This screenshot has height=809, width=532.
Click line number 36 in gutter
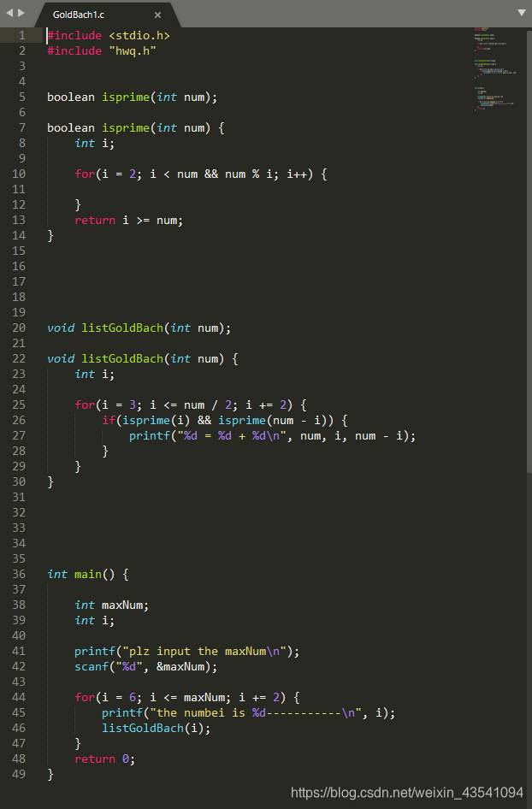click(19, 574)
